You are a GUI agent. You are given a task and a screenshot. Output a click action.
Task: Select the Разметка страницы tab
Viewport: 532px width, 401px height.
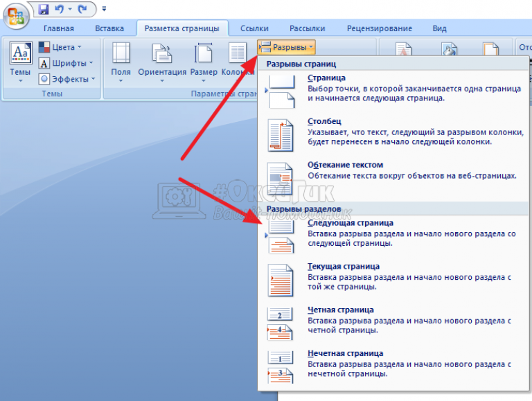[182, 28]
